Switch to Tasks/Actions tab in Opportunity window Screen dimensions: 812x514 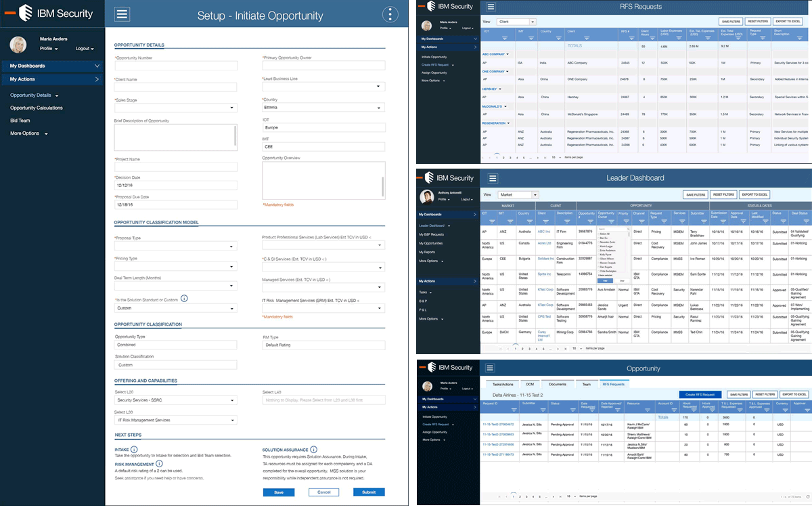click(502, 384)
